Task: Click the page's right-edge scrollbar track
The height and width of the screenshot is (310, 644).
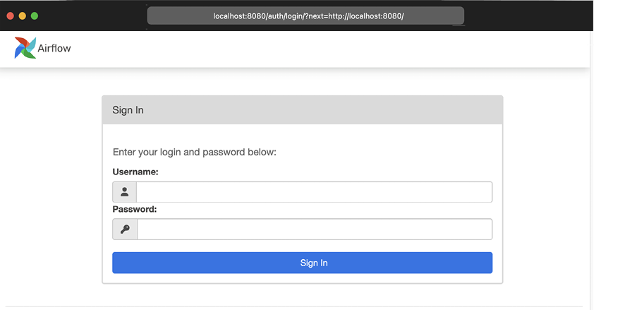Action: 591,177
